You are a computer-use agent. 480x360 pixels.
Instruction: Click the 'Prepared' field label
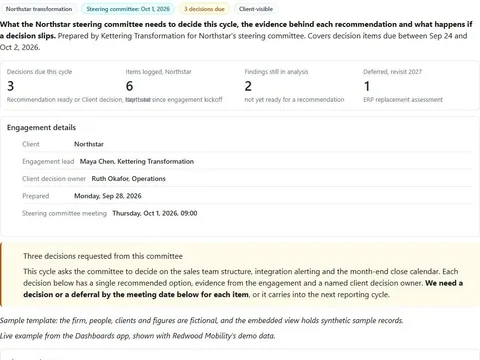[x=36, y=196]
